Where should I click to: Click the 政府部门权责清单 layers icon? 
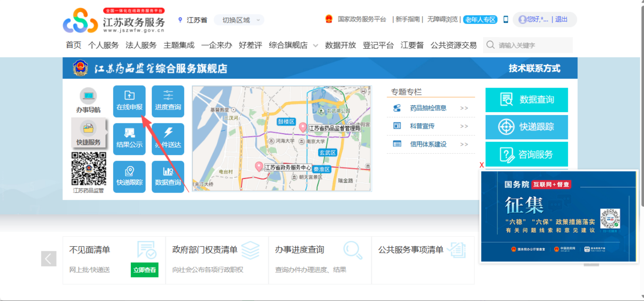click(x=250, y=250)
